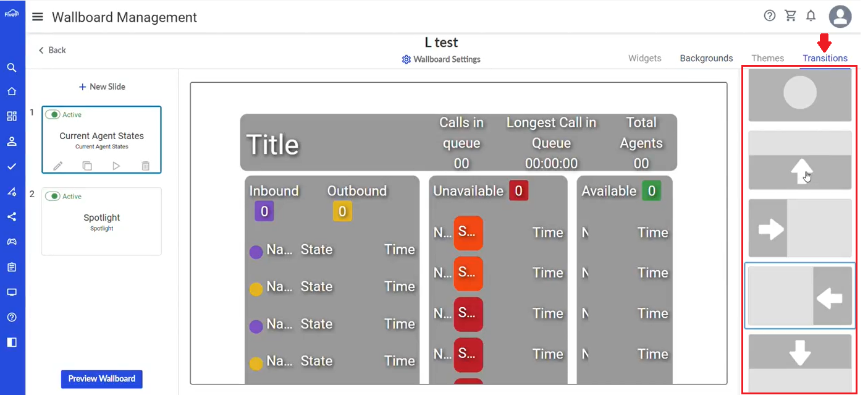Click the 'Outbound' label
Screen dimensions: 868x403
click(x=357, y=191)
